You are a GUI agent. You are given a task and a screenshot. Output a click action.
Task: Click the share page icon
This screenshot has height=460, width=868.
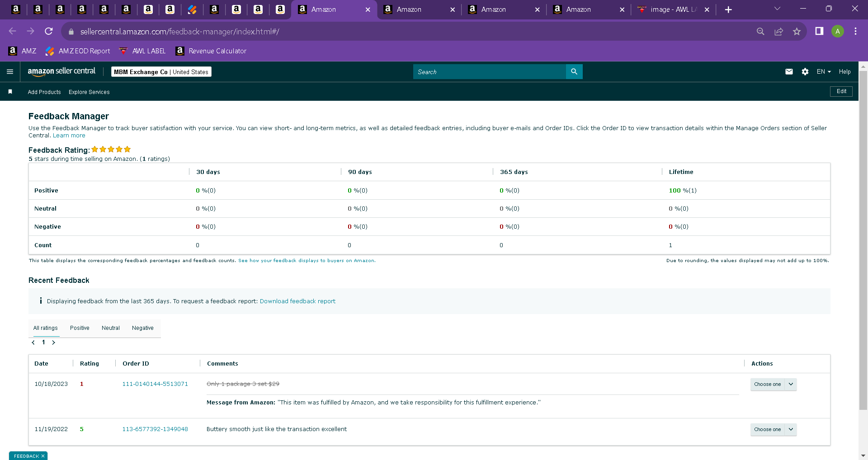pyautogui.click(x=778, y=31)
